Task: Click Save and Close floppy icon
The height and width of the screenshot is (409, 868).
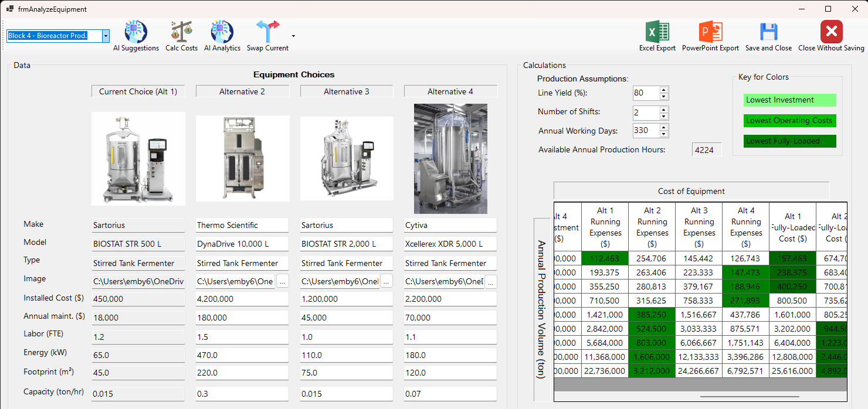Action: coord(768,32)
